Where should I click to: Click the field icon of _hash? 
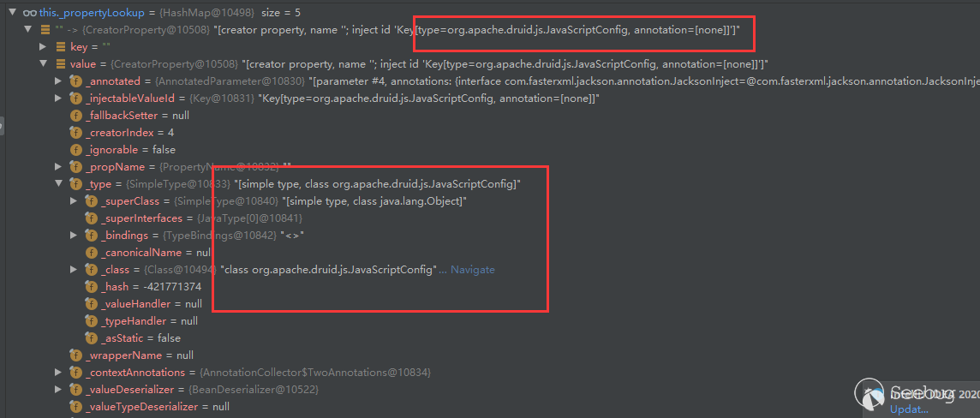point(92,287)
